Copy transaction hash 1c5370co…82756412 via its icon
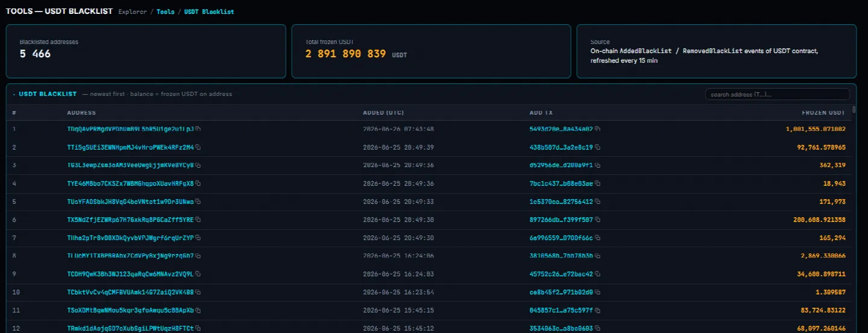 point(598,201)
